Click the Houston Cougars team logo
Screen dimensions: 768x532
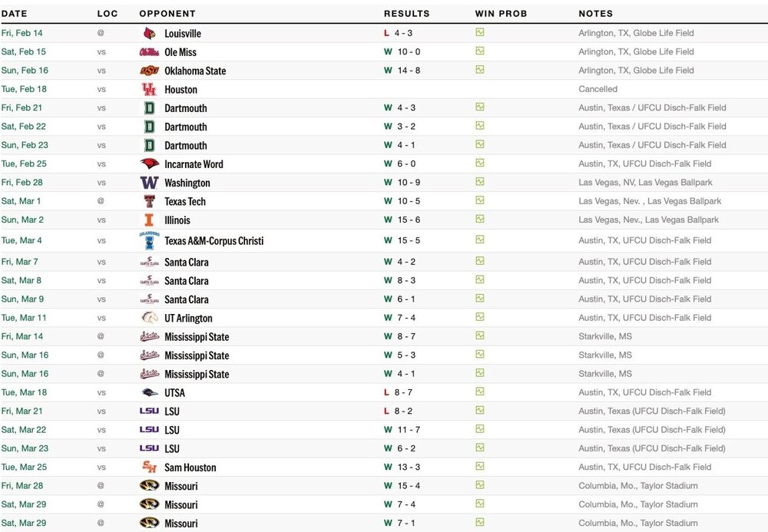click(149, 89)
